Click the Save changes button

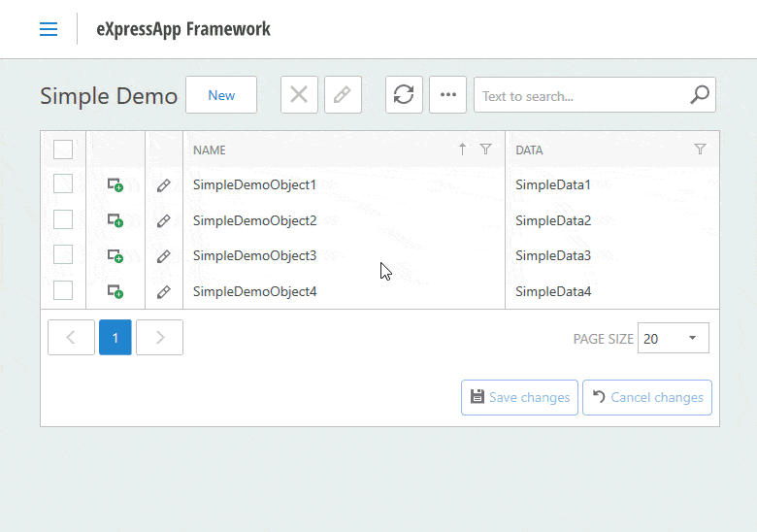pyautogui.click(x=519, y=397)
